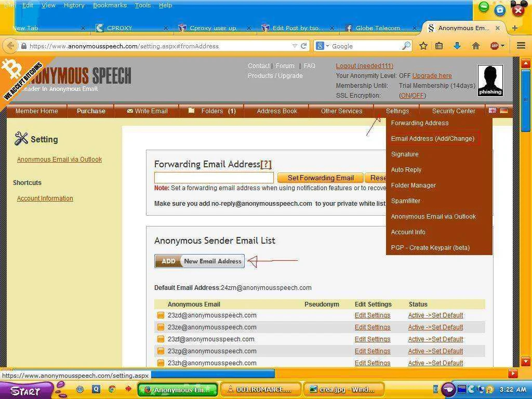Screen dimensions: 532x399
Task: Expand the address bar history dropdown
Action: (x=295, y=46)
